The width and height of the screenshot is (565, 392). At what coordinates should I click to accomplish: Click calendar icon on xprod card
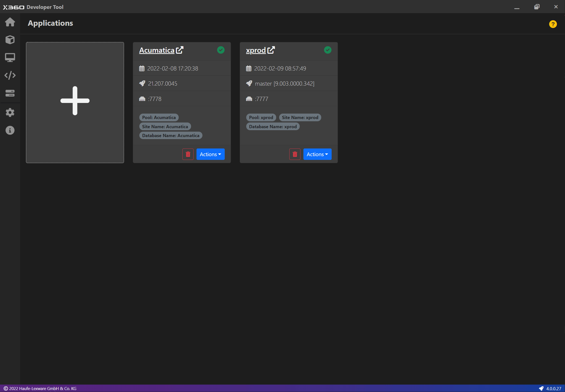point(249,68)
